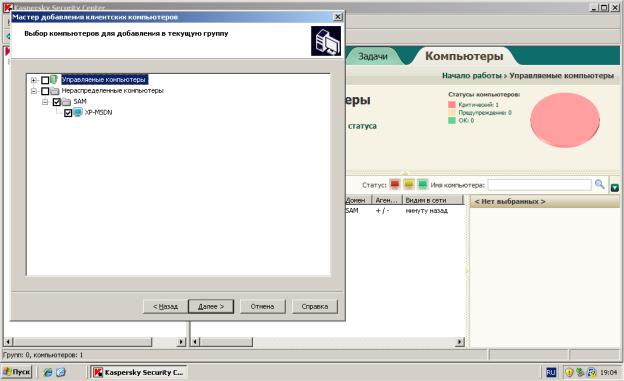Select the SAM cell in computer list

(x=352, y=211)
